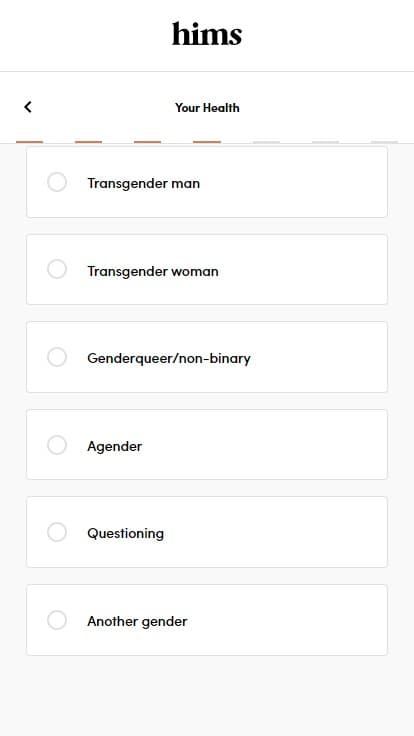The height and width of the screenshot is (736, 414).
Task: Click the Transgender man option card
Action: pos(207,182)
